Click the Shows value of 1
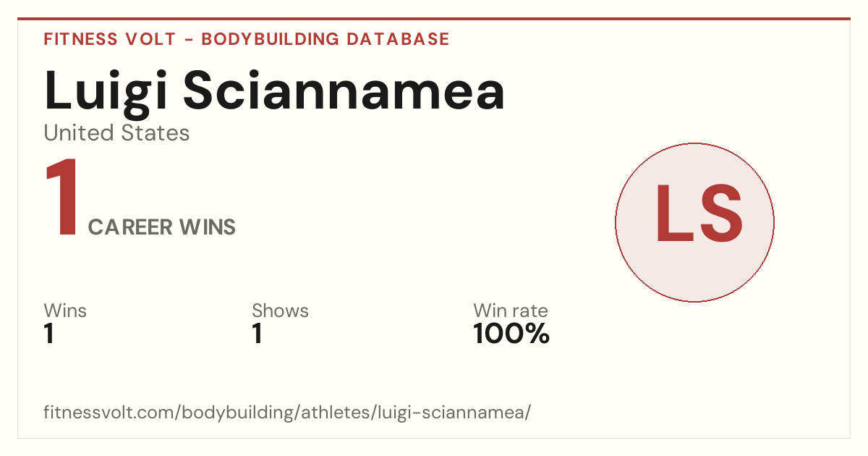 (x=257, y=334)
